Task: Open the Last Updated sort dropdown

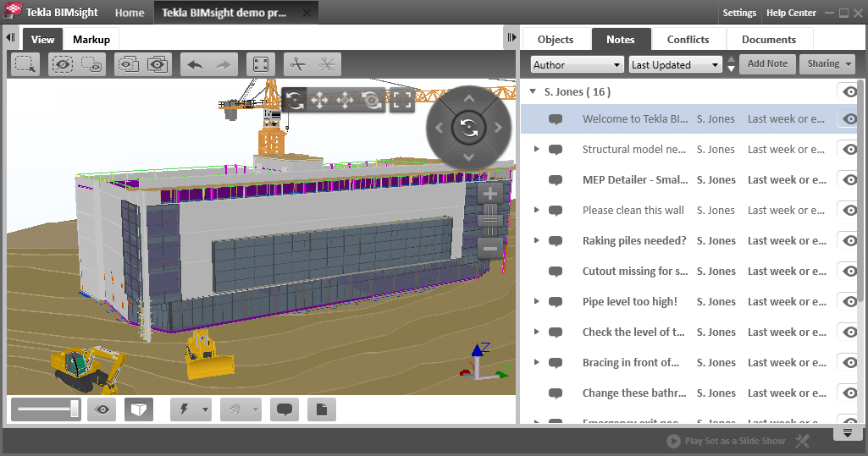Action: coord(676,64)
